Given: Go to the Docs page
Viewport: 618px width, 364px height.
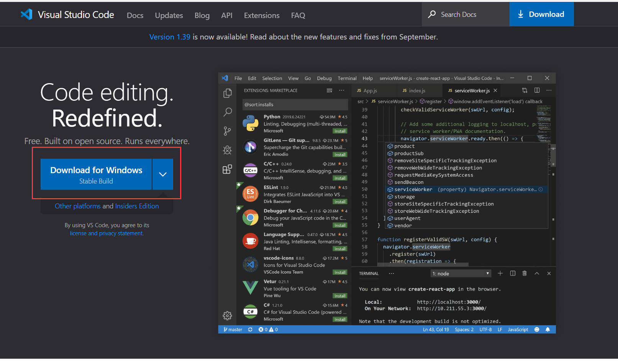Looking at the screenshot, I should click(135, 15).
